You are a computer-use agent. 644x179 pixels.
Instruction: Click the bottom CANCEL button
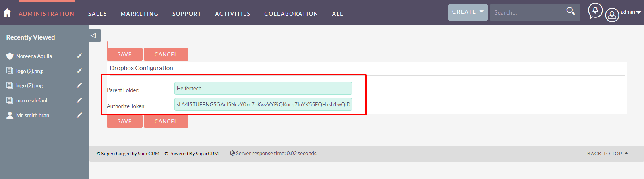click(x=166, y=121)
